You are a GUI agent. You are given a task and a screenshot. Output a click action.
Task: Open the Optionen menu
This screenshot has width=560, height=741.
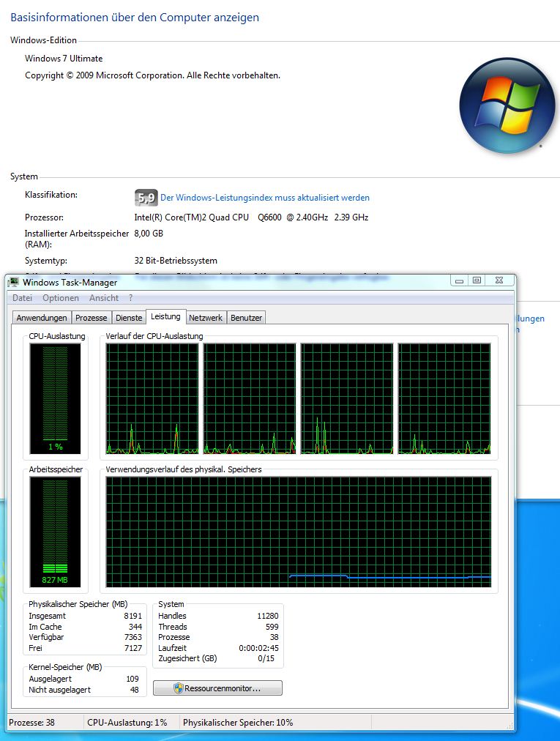[x=61, y=298]
